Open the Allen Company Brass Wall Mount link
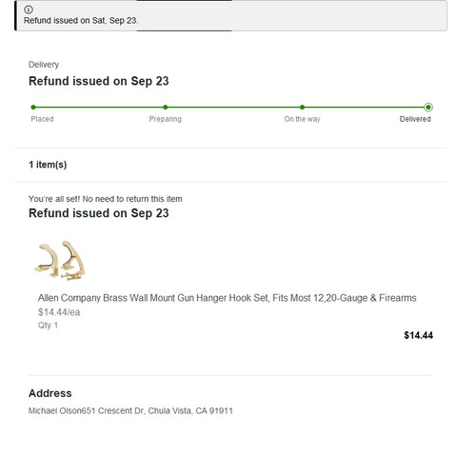476x456 pixels. [x=227, y=298]
